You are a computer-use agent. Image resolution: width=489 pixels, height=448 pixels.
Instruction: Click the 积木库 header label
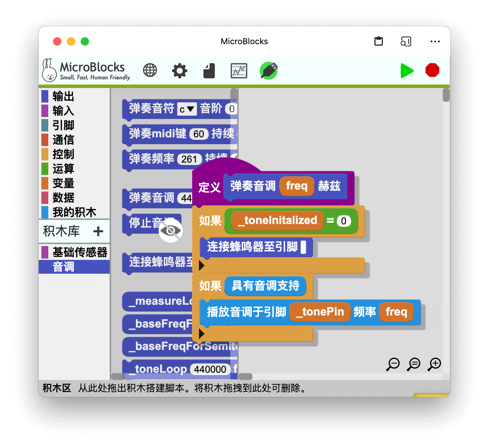pyautogui.click(x=61, y=231)
